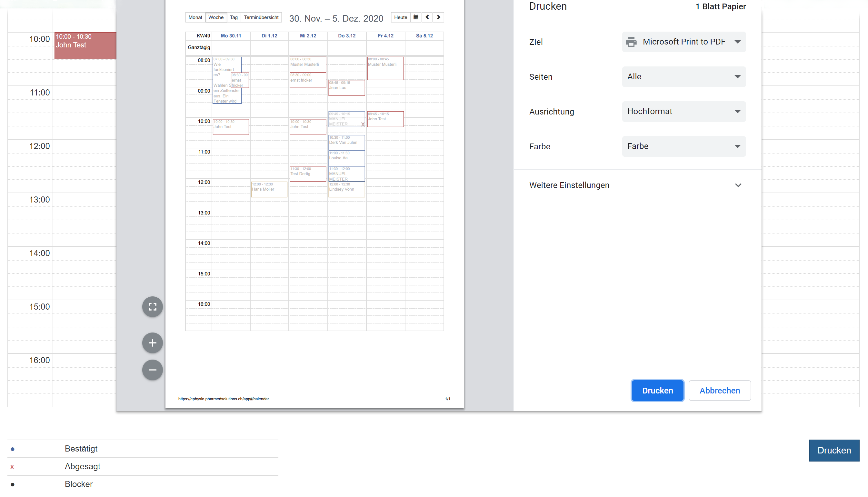Click Heute button in preview
Viewport: 868px width, 497px height.
[400, 17]
